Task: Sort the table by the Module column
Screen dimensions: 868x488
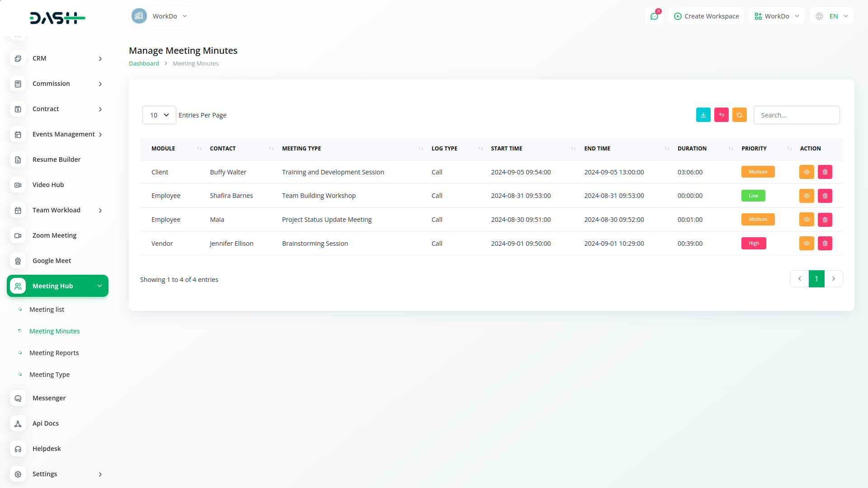Action: [163, 149]
